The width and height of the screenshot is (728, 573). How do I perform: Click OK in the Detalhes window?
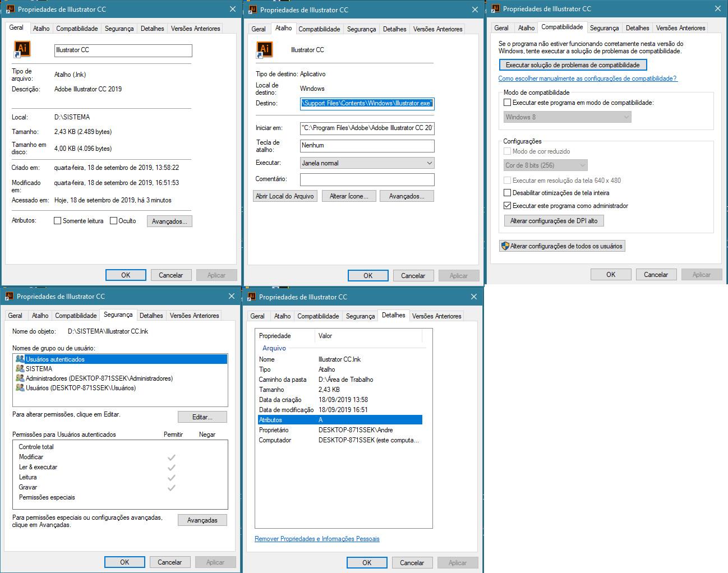[367, 563]
